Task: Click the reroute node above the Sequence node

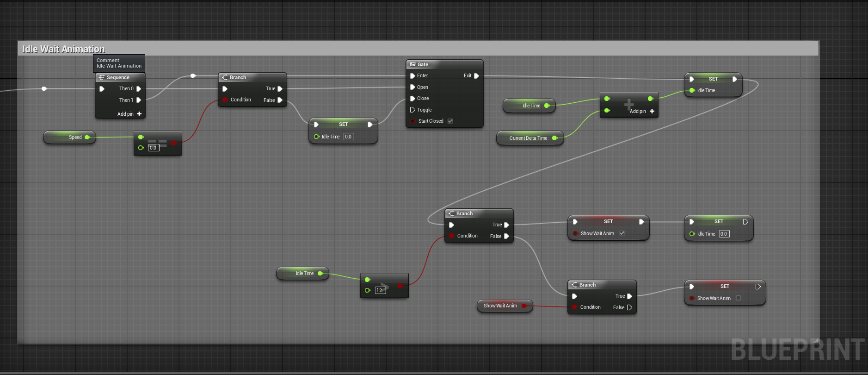Action: click(x=193, y=75)
